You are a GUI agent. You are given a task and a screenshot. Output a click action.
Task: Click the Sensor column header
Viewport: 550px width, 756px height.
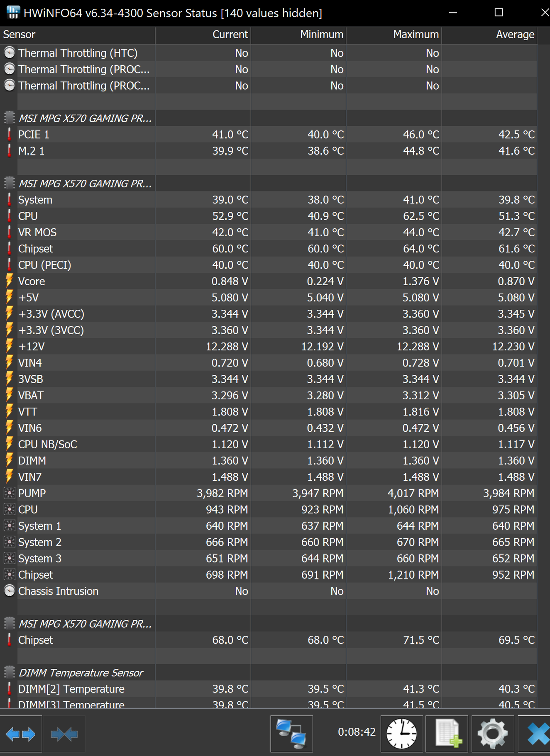click(78, 35)
